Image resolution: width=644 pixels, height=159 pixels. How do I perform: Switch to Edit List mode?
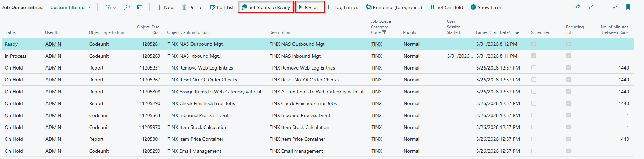222,7
